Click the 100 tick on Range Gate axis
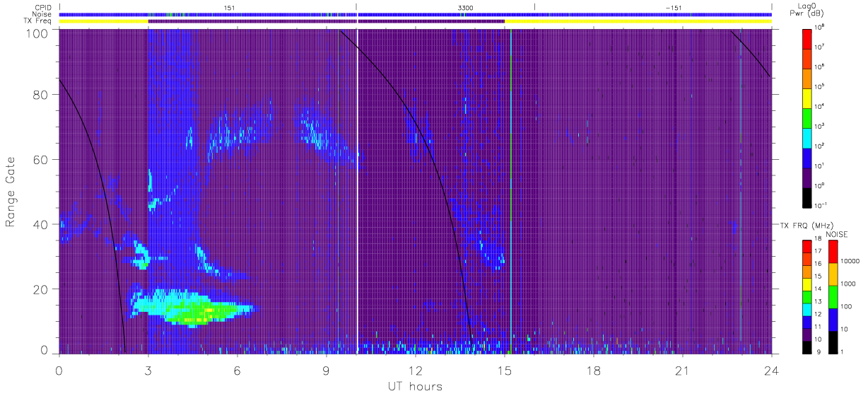This screenshot has width=868, height=401. click(38, 33)
